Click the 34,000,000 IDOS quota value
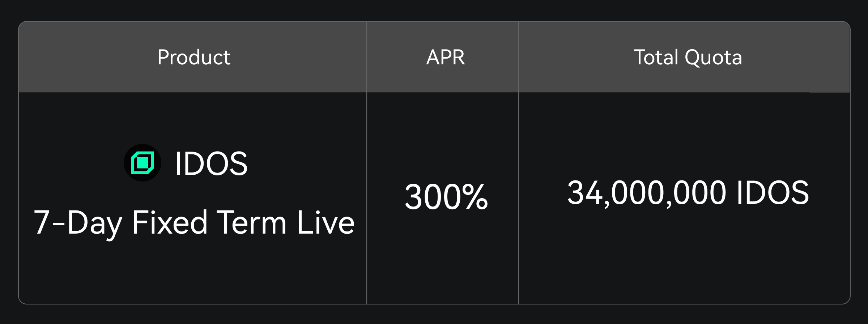The image size is (868, 324). pos(688,193)
